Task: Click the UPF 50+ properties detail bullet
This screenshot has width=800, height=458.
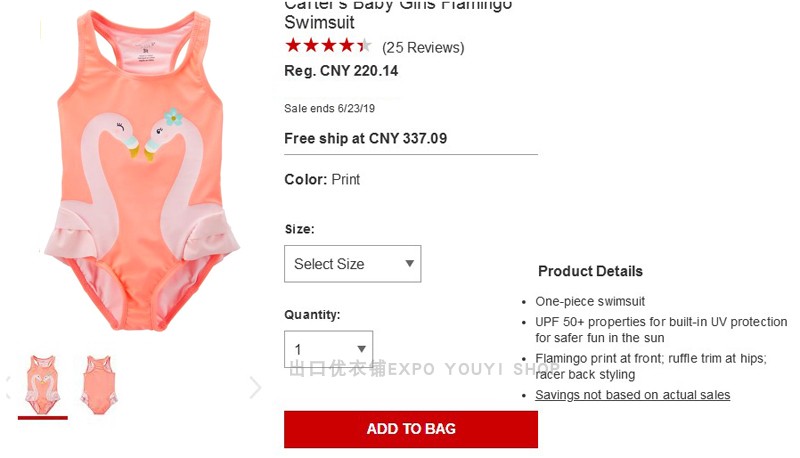Action: pos(661,329)
